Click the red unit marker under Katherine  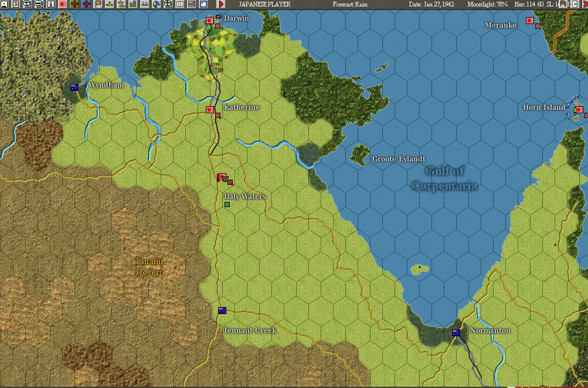pyautogui.click(x=218, y=116)
